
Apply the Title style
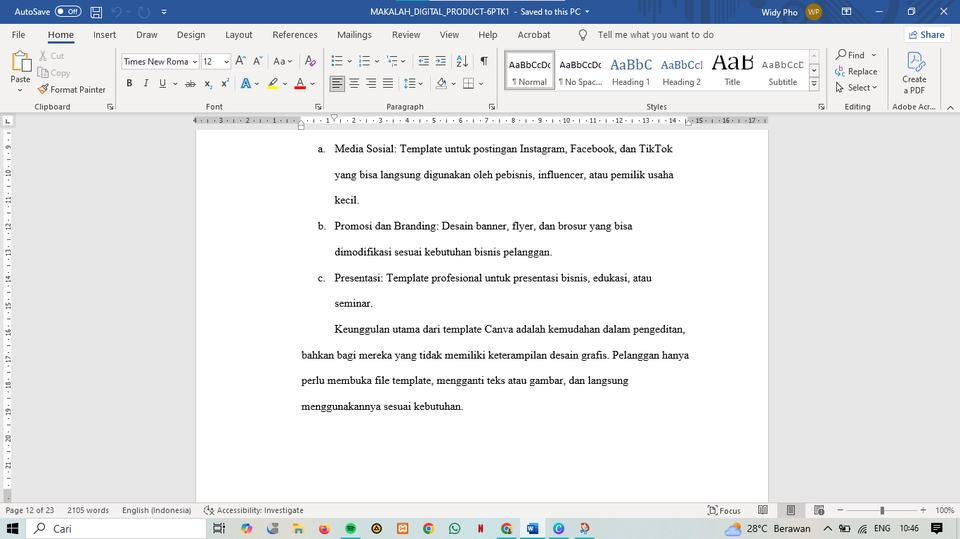click(x=732, y=70)
